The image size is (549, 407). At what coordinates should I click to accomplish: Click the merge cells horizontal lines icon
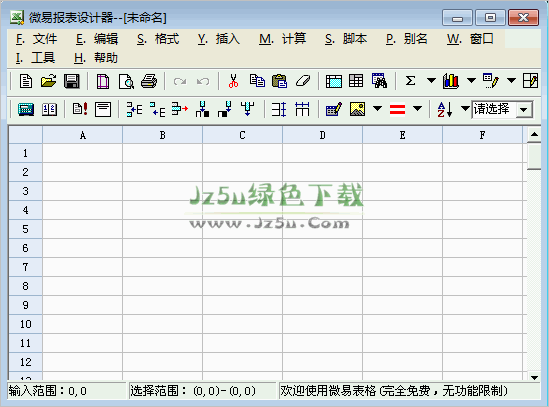(x=279, y=109)
